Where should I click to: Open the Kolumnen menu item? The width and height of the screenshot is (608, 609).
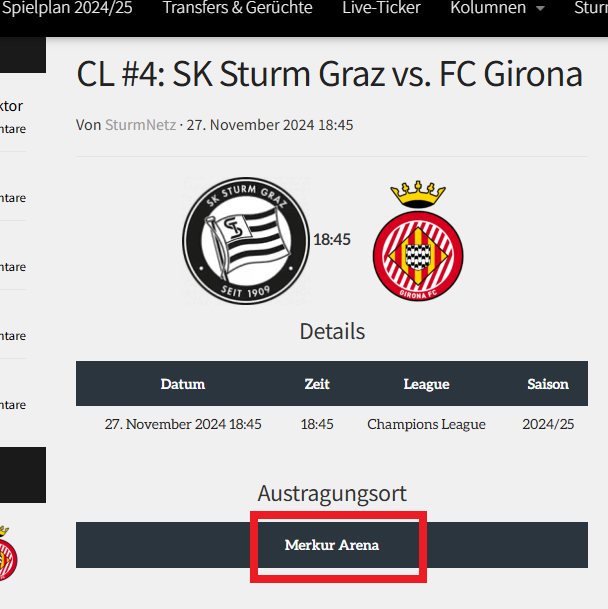(488, 8)
